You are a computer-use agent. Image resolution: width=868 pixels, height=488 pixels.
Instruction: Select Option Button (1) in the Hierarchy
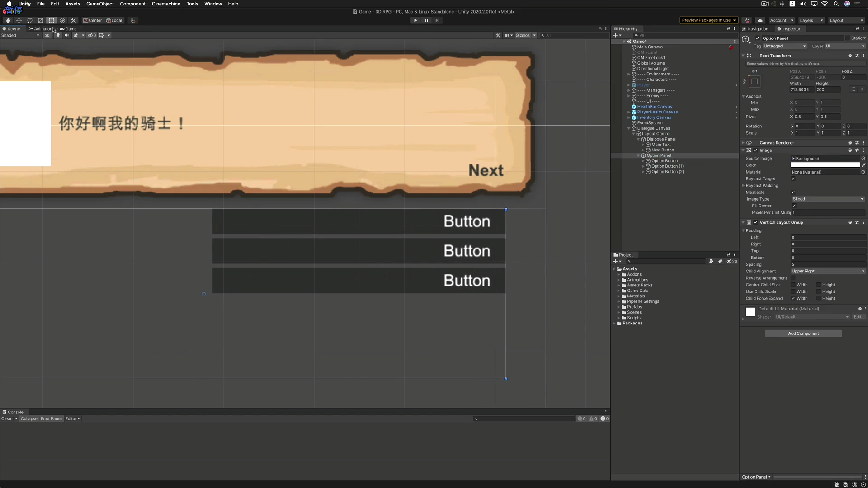(x=666, y=166)
